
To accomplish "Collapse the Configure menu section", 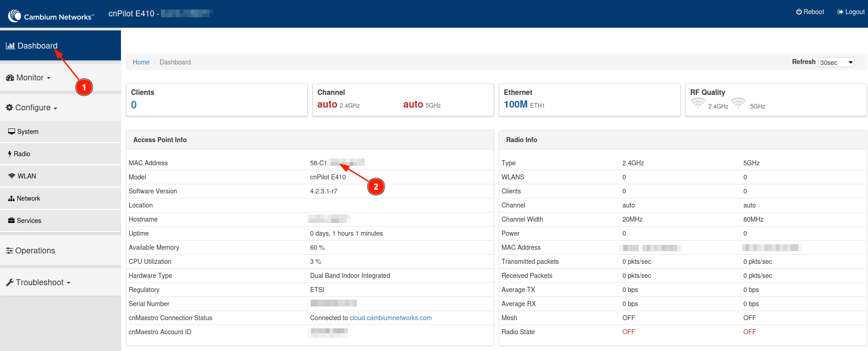I will (31, 108).
